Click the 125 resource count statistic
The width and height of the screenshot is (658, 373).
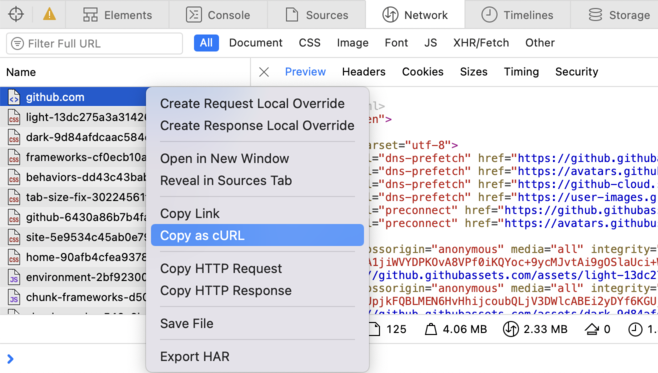tap(388, 329)
